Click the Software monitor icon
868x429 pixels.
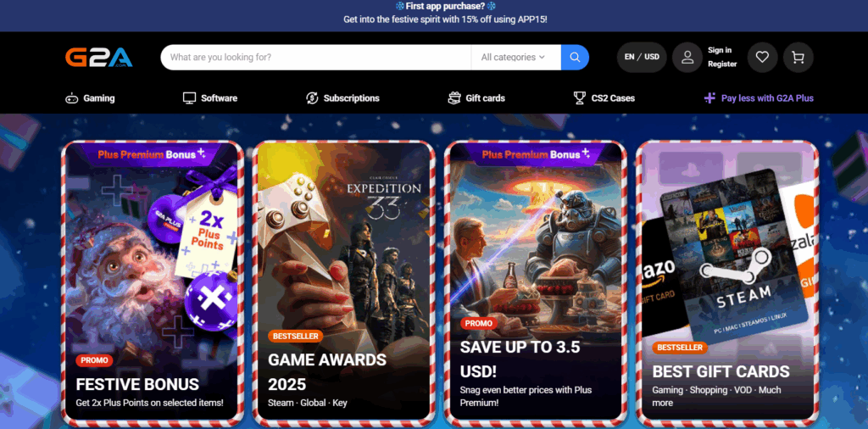coord(189,98)
